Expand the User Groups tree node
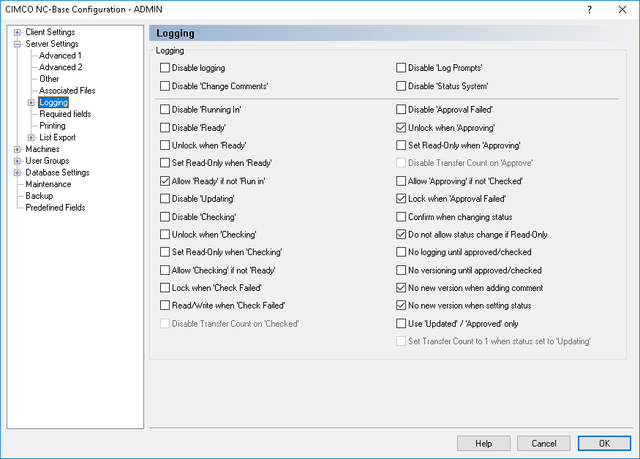This screenshot has width=640, height=459. pos(17,161)
